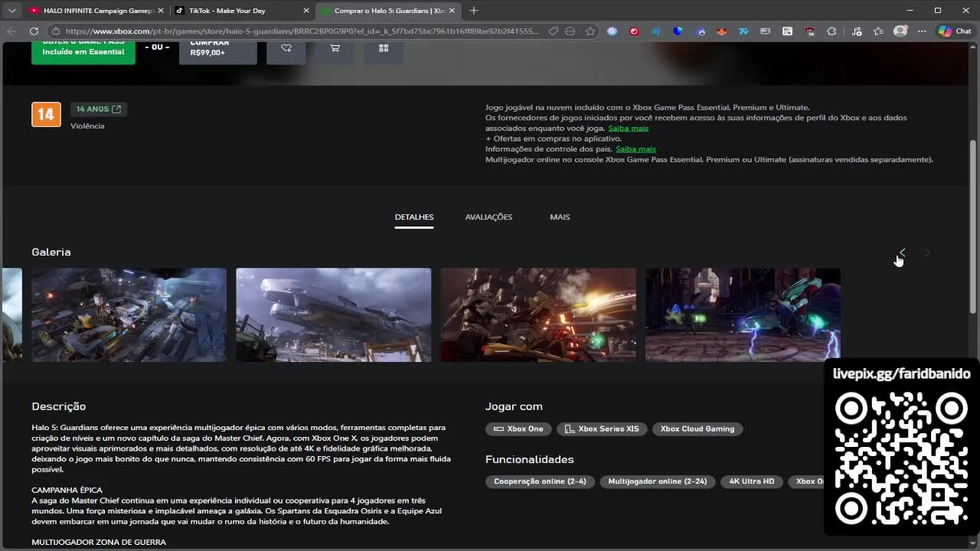Open the price tag shopping icon in address bar
This screenshot has width=980, height=551.
(554, 31)
